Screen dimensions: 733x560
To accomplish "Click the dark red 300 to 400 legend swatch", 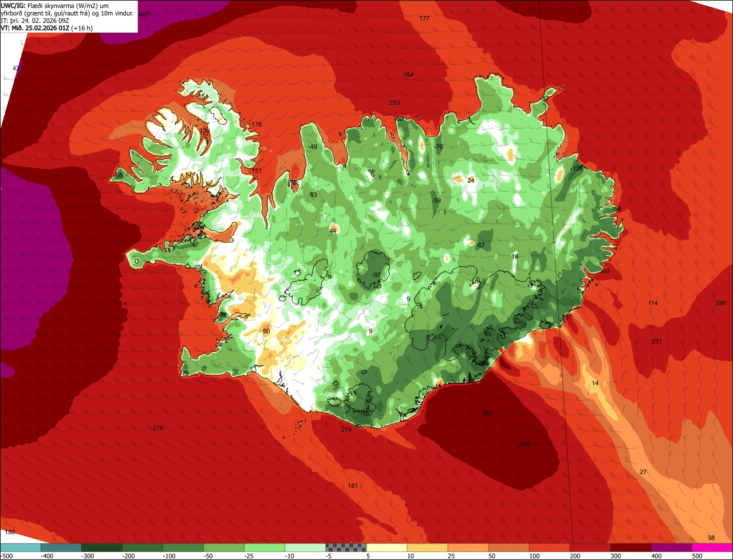I will point(631,547).
